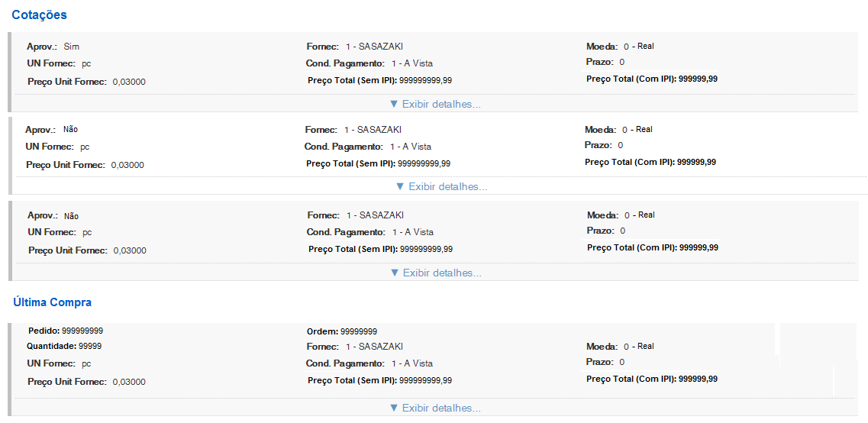The width and height of the screenshot is (868, 423).
Task: Select the third quotation's Aprov. 'Não' value
Action: (71, 216)
